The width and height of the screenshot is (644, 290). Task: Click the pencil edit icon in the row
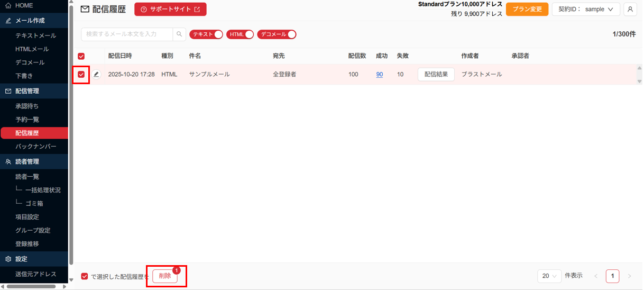96,75
